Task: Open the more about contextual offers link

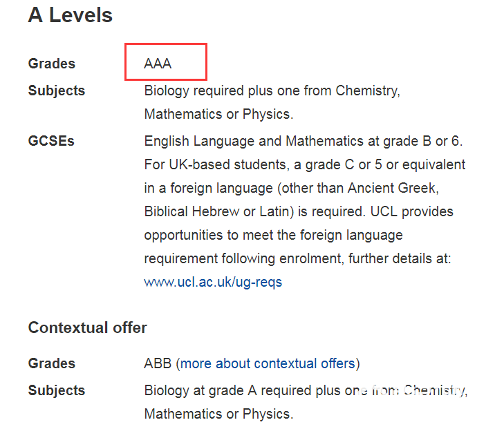Action: click(268, 363)
